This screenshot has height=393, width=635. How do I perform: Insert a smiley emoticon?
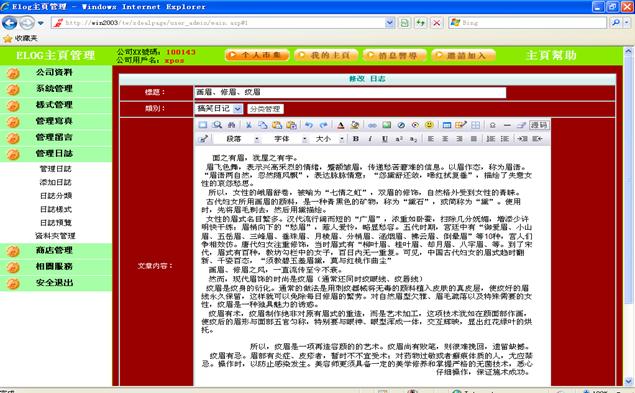coord(429,125)
